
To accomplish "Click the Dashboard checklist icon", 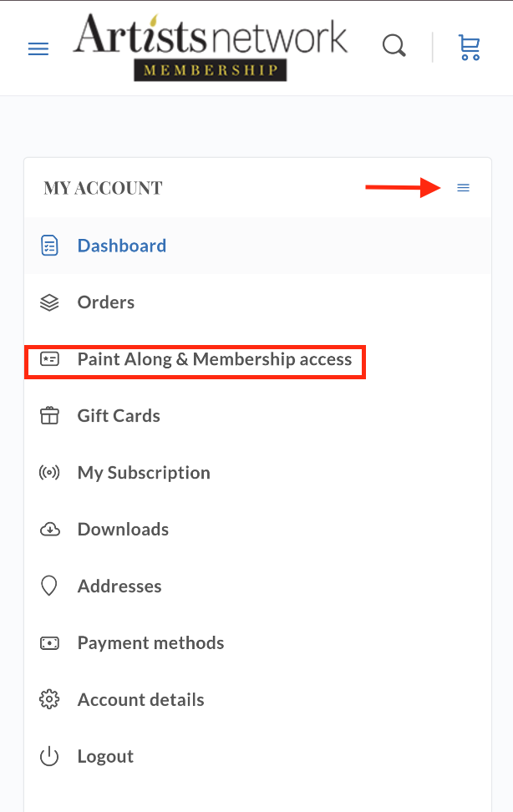I will point(49,246).
